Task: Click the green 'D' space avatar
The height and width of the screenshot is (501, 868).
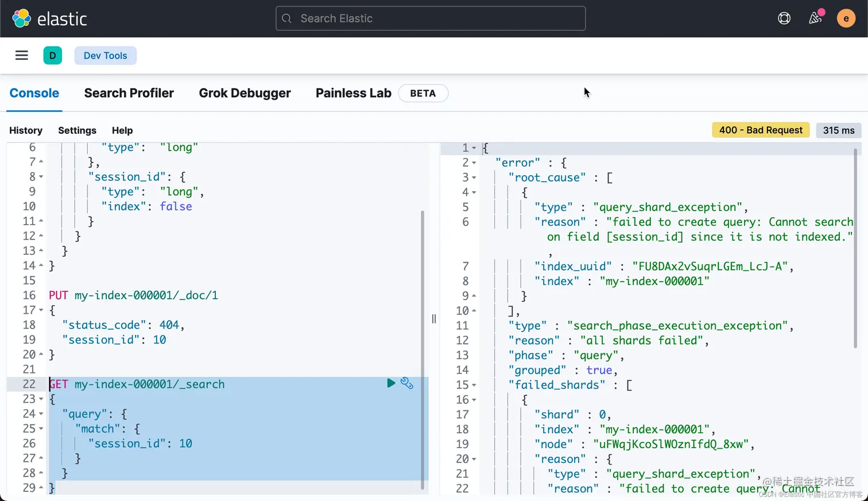Action: click(x=53, y=55)
